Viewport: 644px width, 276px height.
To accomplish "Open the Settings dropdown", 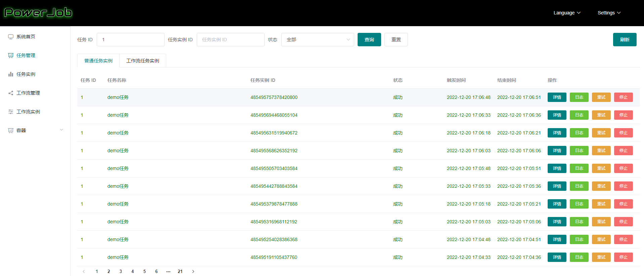I will click(609, 13).
